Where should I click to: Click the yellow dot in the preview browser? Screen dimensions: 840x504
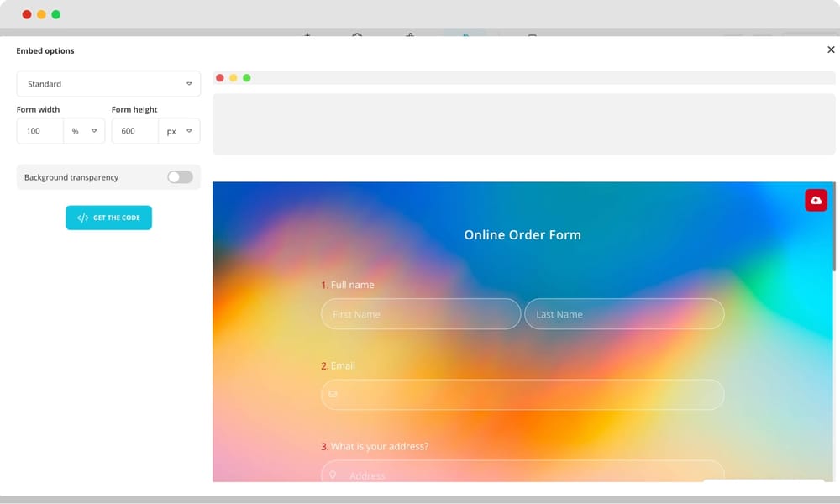234,78
